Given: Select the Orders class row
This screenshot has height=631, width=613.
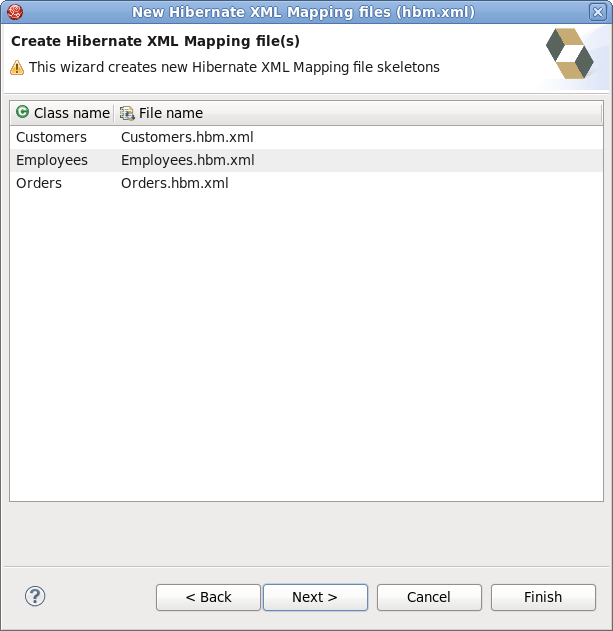Looking at the screenshot, I should click(39, 183).
